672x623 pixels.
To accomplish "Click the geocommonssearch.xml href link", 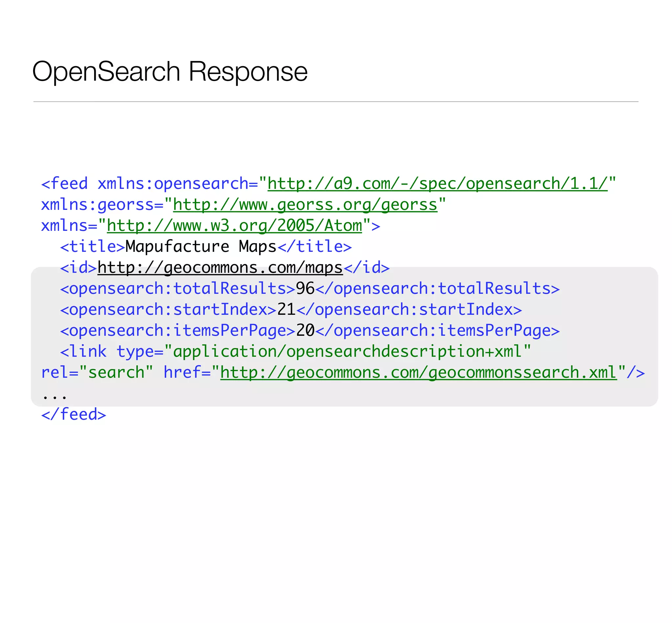I will (x=418, y=373).
